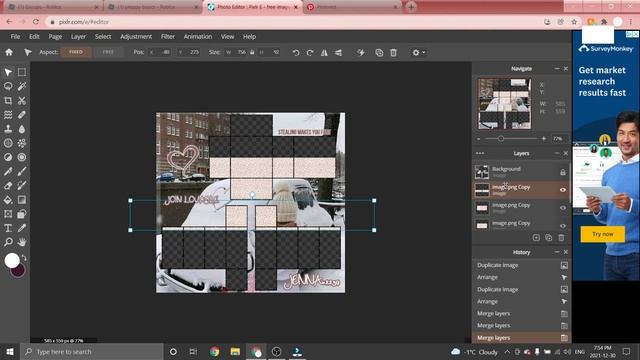Open the Layer menu
The height and width of the screenshot is (360, 640).
(x=78, y=36)
